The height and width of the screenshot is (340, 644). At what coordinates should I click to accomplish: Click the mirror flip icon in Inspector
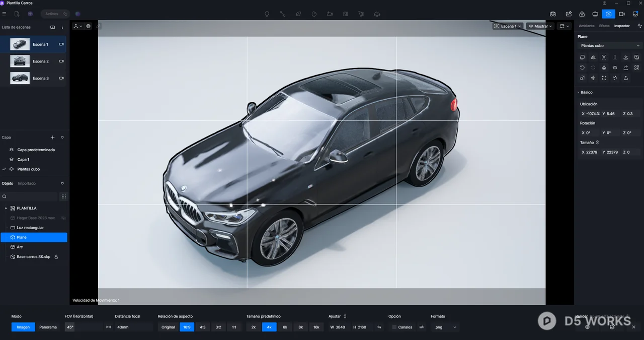click(x=593, y=57)
